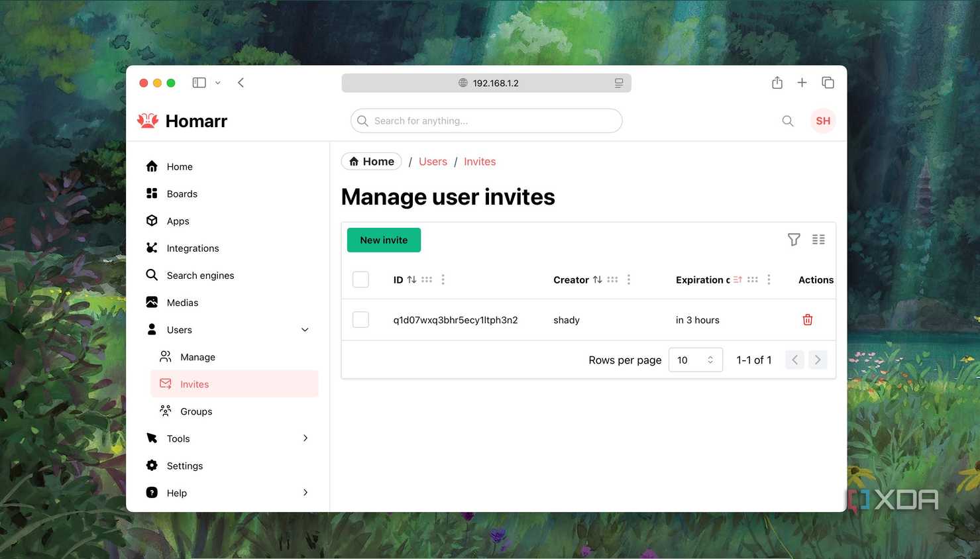Open the SH user avatar menu
Viewport: 980px width, 559px height.
click(823, 121)
